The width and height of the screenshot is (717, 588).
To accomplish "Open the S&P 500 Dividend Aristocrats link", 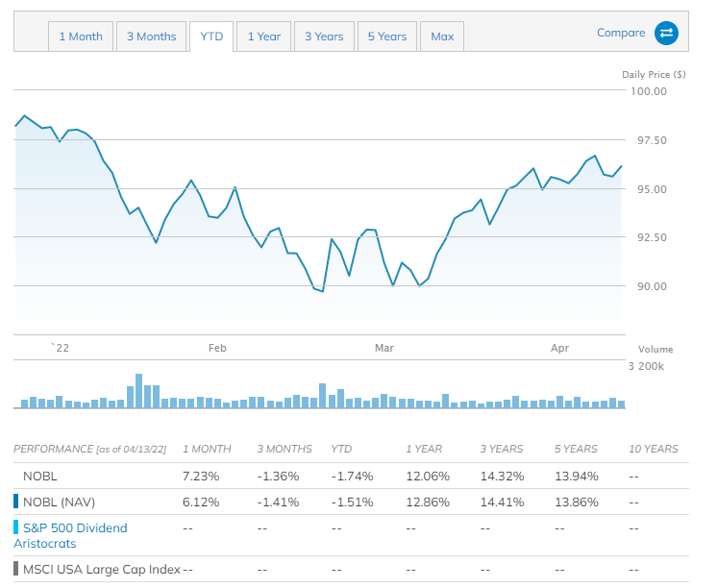I will click(x=70, y=535).
